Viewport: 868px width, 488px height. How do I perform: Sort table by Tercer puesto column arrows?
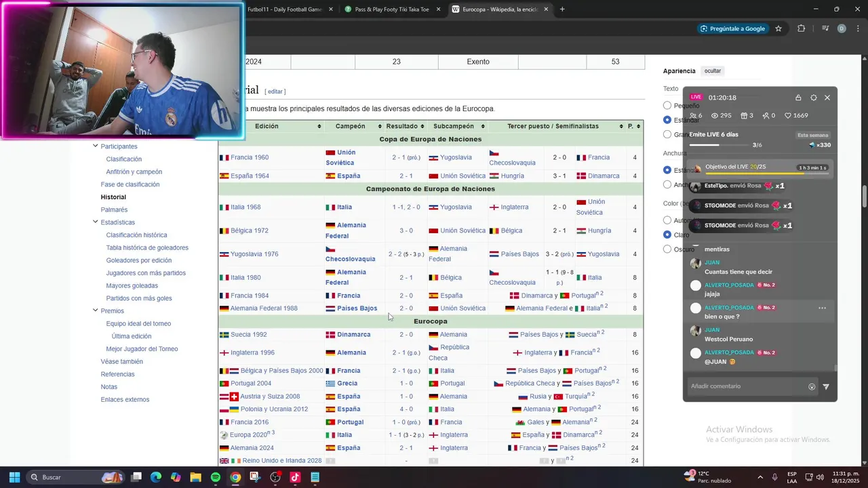(620, 127)
